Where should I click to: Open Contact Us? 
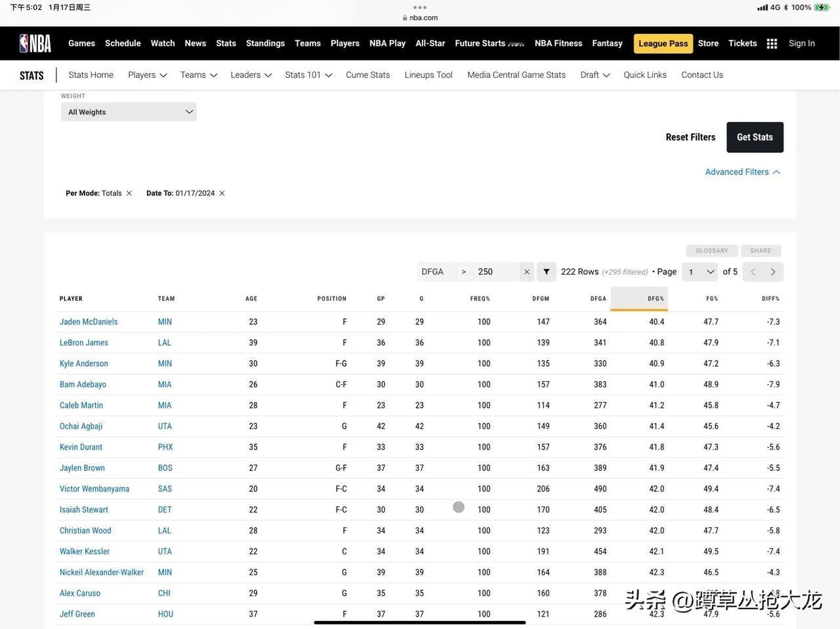pos(702,75)
